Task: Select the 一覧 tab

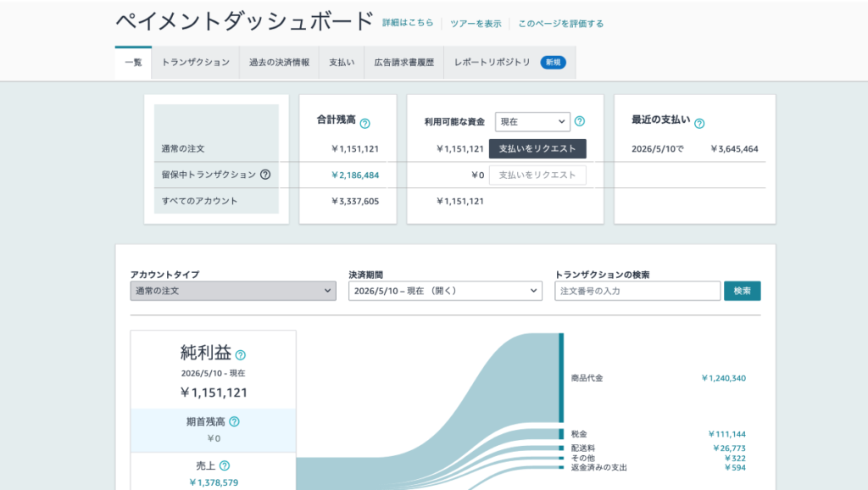Action: (x=133, y=63)
